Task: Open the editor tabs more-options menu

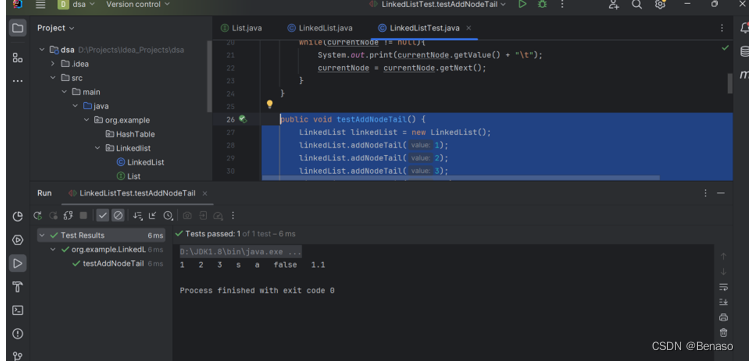Action: (722, 28)
